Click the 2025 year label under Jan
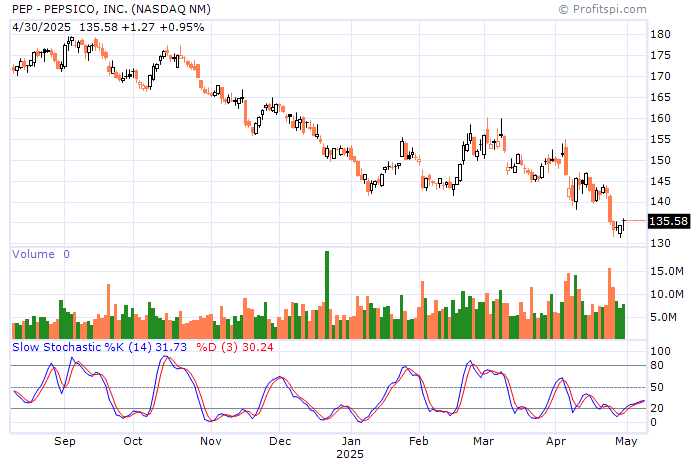 click(x=350, y=454)
